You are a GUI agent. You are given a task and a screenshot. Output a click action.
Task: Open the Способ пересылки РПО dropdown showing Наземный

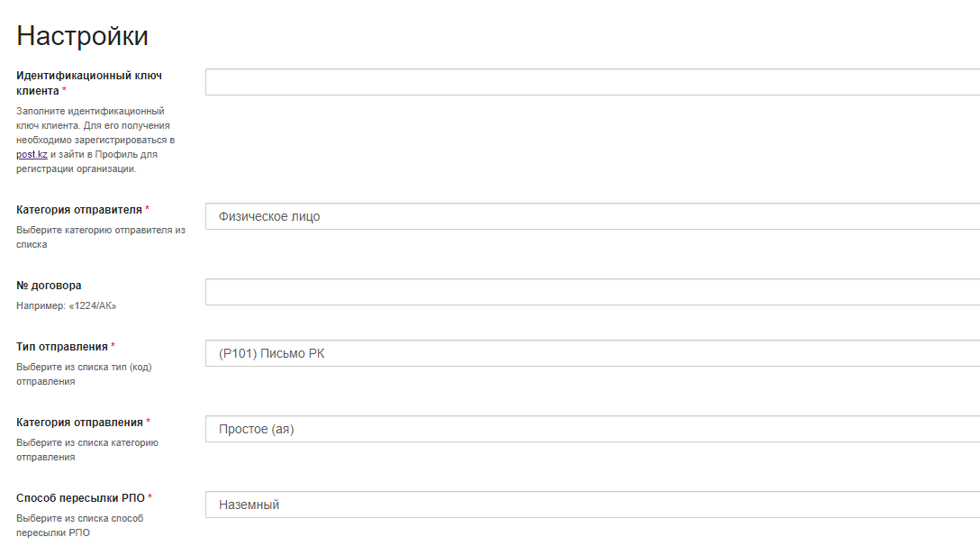pos(593,505)
